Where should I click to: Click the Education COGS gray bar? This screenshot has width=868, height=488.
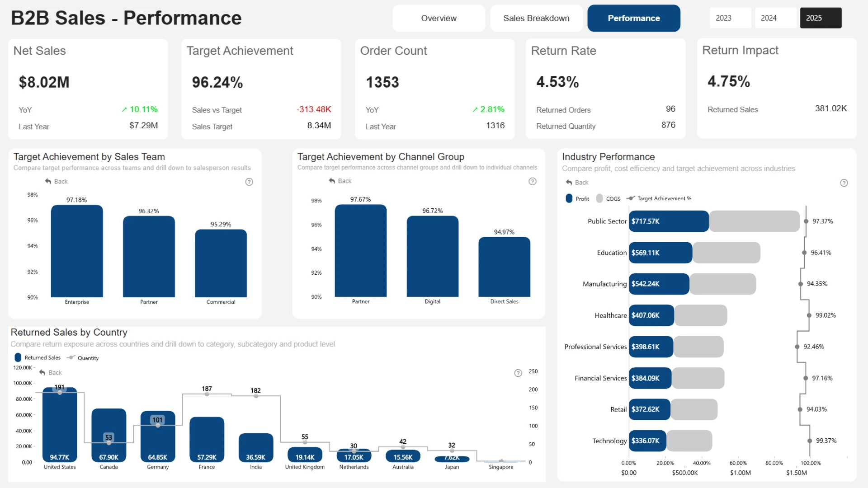click(x=726, y=253)
